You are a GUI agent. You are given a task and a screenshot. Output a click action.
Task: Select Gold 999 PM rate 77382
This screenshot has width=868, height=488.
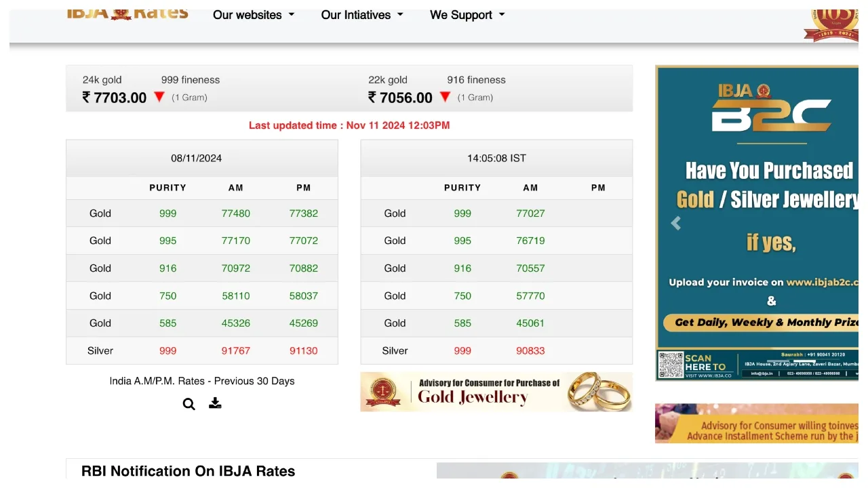pos(304,213)
